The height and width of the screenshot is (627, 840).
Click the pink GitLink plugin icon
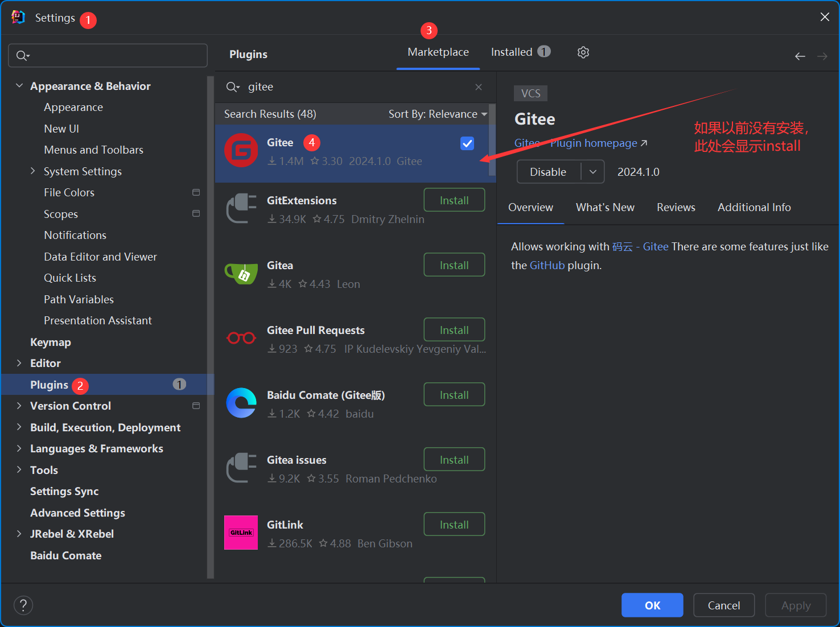(x=241, y=533)
